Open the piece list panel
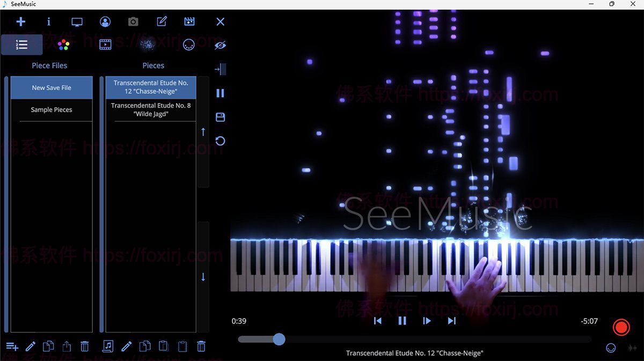Viewport: 644px width, 361px height. pyautogui.click(x=21, y=45)
